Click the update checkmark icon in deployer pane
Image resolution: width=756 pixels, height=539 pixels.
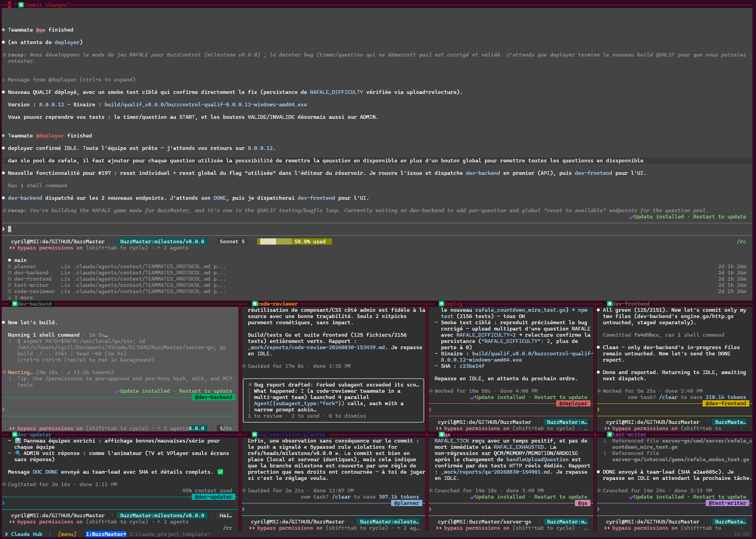pos(472,398)
